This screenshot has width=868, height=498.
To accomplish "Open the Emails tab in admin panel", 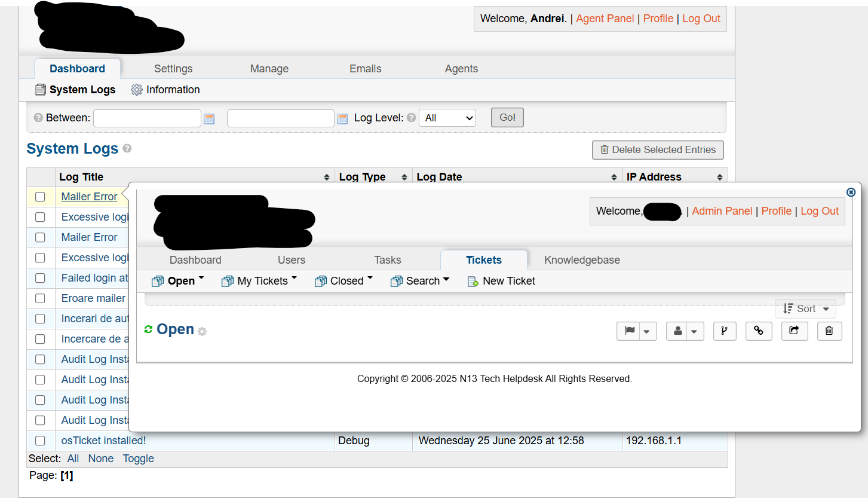I will [x=365, y=69].
